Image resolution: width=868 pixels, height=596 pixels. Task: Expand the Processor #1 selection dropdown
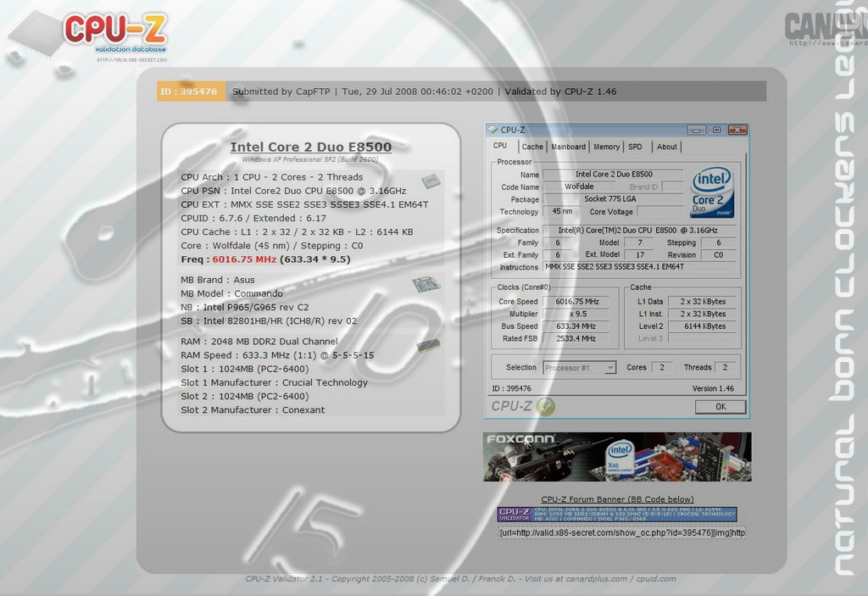tap(610, 368)
